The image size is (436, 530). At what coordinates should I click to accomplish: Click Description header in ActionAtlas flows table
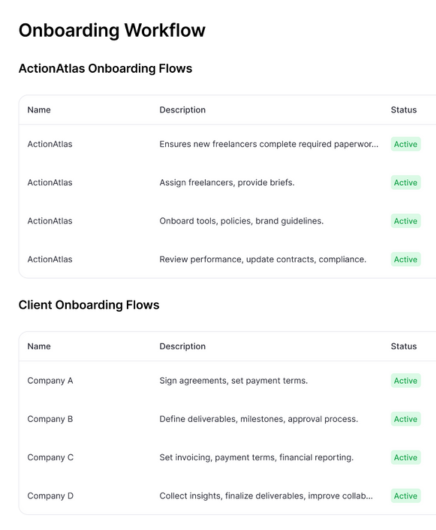(183, 110)
